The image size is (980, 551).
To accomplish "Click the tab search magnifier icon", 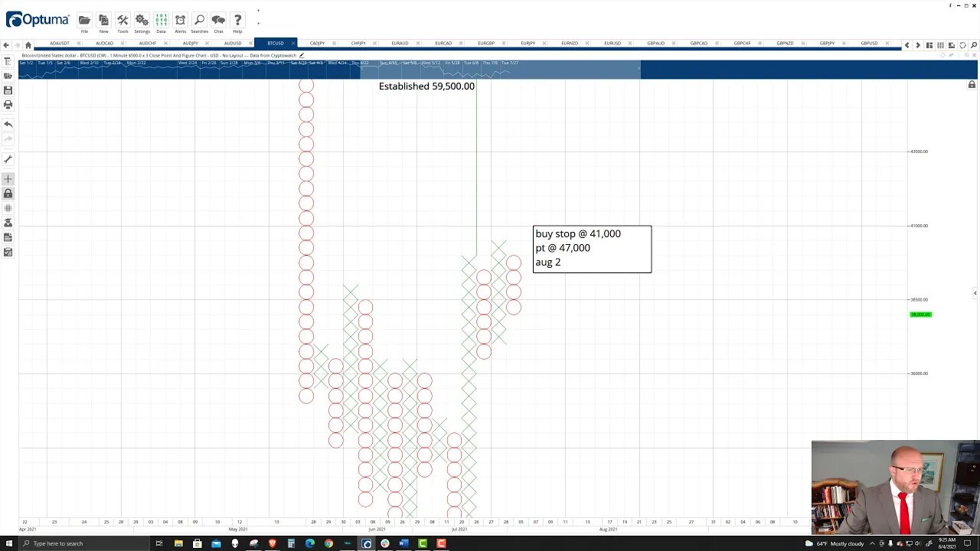I will 974,45.
